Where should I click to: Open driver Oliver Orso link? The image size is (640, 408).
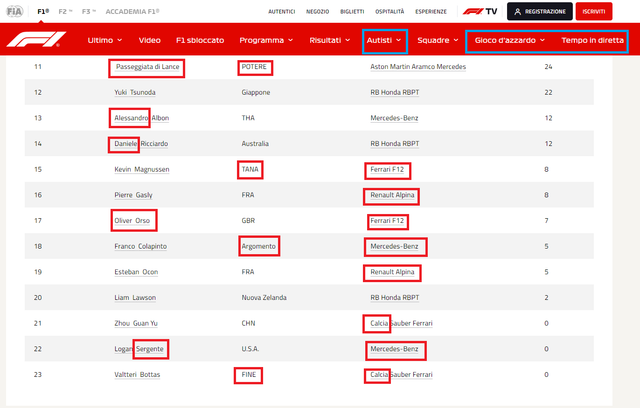click(132, 221)
